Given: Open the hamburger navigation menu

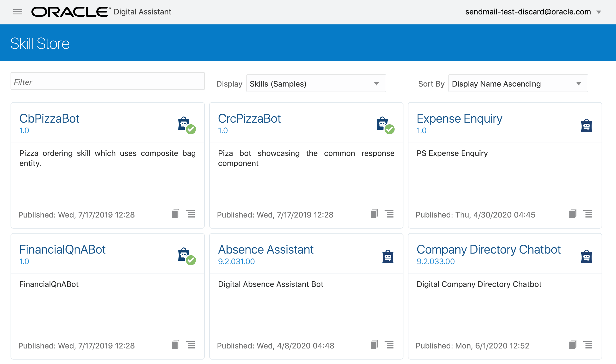Looking at the screenshot, I should click(x=18, y=12).
